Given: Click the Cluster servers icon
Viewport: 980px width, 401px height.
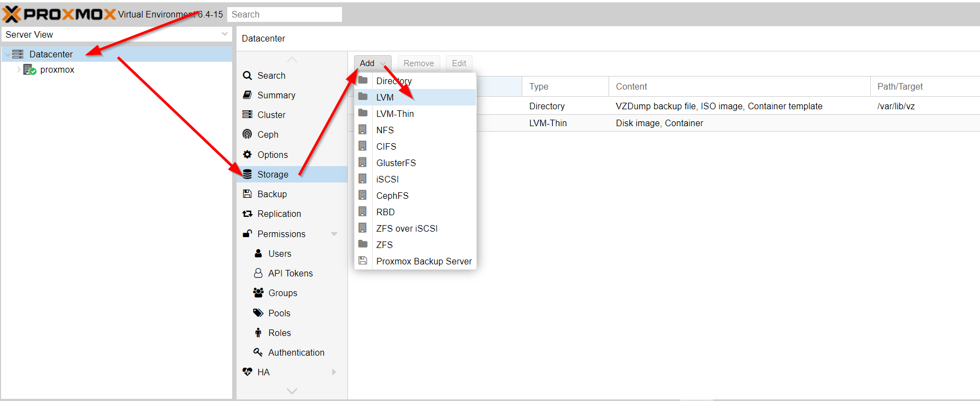Looking at the screenshot, I should [x=247, y=115].
